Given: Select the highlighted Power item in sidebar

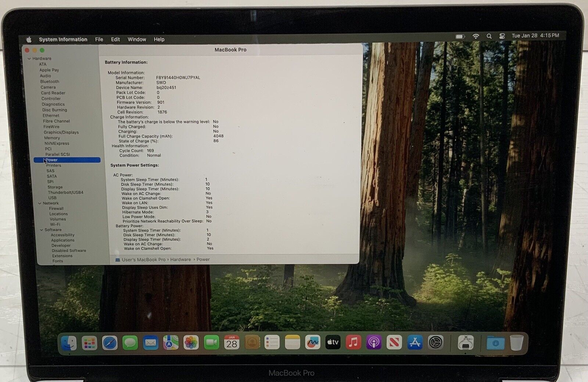Looking at the screenshot, I should click(67, 160).
